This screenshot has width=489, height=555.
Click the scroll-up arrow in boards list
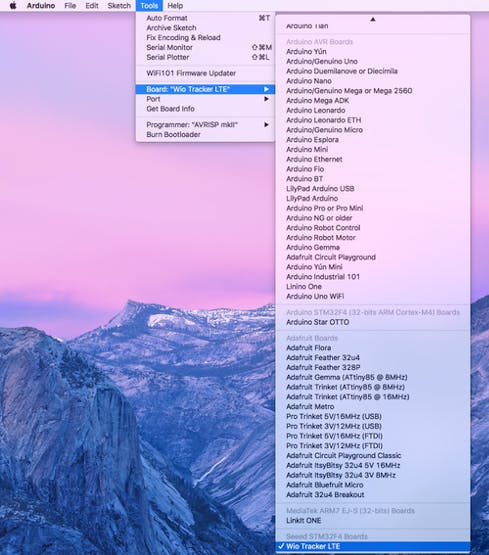[373, 19]
